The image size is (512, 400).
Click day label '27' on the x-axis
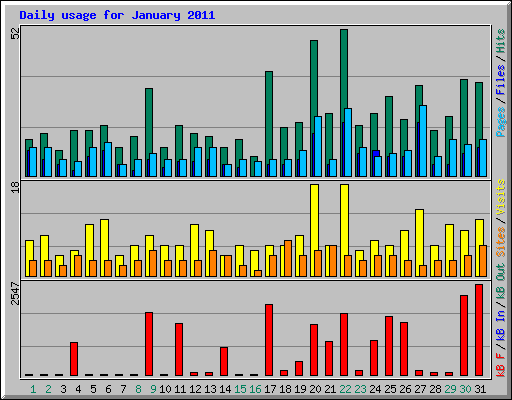[x=420, y=389]
